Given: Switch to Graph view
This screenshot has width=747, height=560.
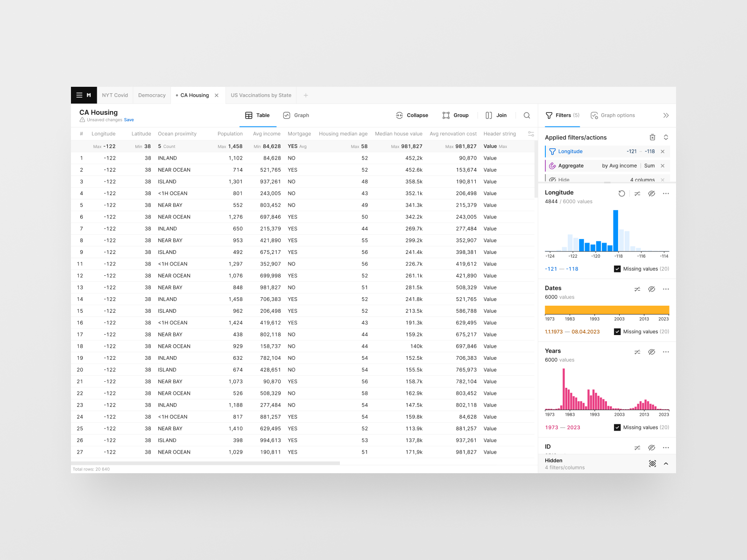Looking at the screenshot, I should pyautogui.click(x=296, y=115).
